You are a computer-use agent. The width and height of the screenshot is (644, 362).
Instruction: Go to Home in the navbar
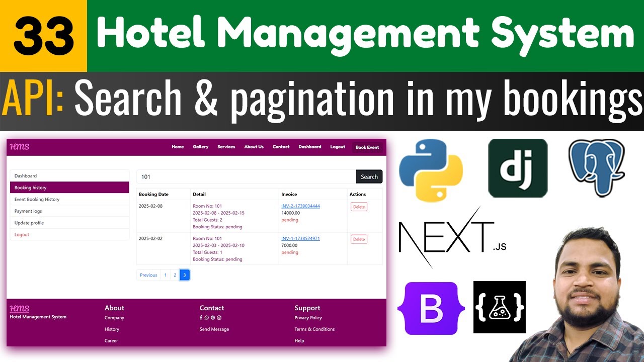pos(178,147)
